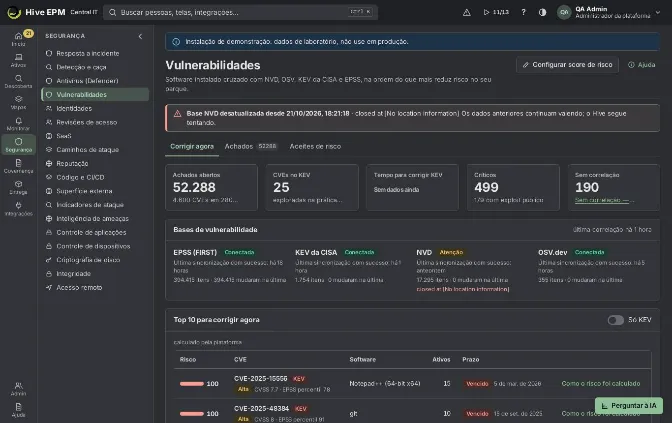Screen dimensions: 672x423
Task: Switch to the Aceites de risco tab
Action: click(x=315, y=147)
